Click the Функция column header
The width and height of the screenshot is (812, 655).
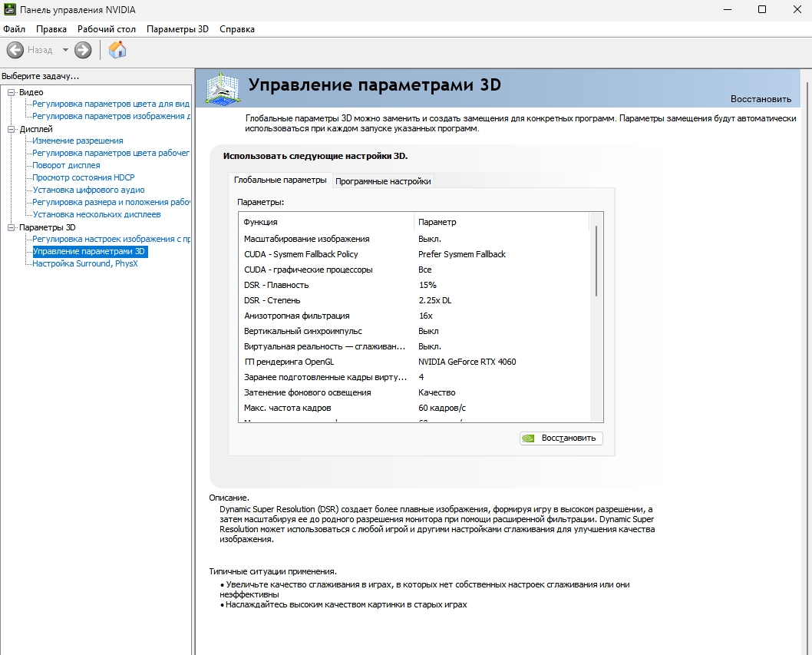tap(326, 223)
